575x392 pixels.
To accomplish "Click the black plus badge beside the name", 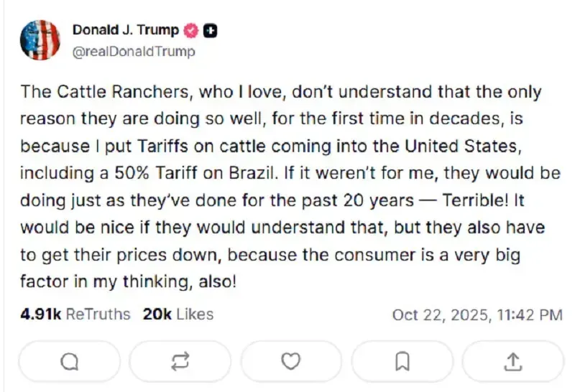I will pyautogui.click(x=211, y=30).
